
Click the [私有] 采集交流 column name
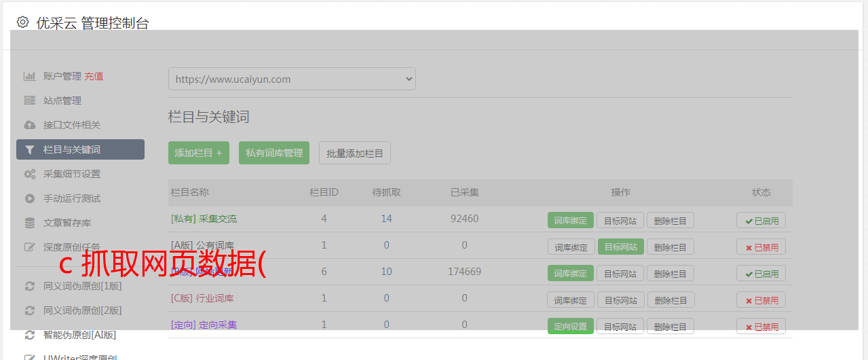point(204,219)
